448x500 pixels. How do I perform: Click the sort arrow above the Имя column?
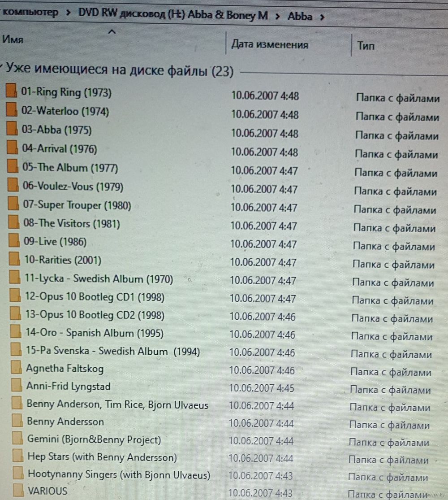tap(112, 31)
